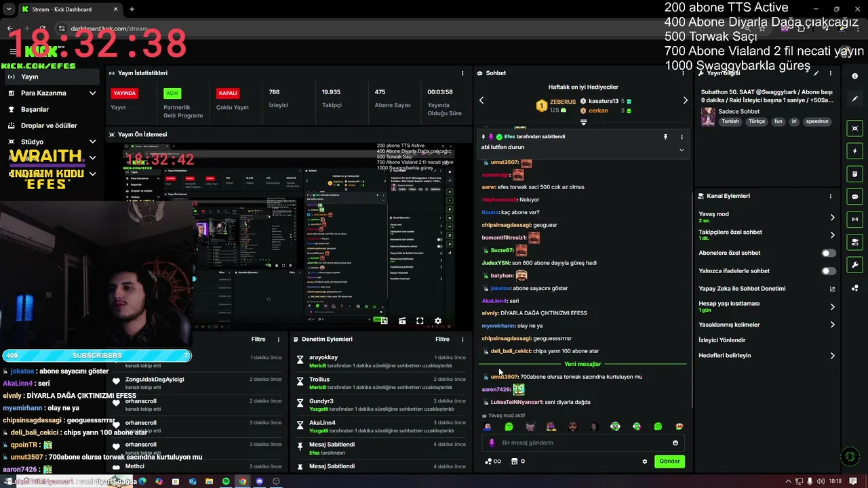Expand Yasaklanmış kelimeler options
The width and height of the screenshot is (868, 488).
(x=833, y=325)
